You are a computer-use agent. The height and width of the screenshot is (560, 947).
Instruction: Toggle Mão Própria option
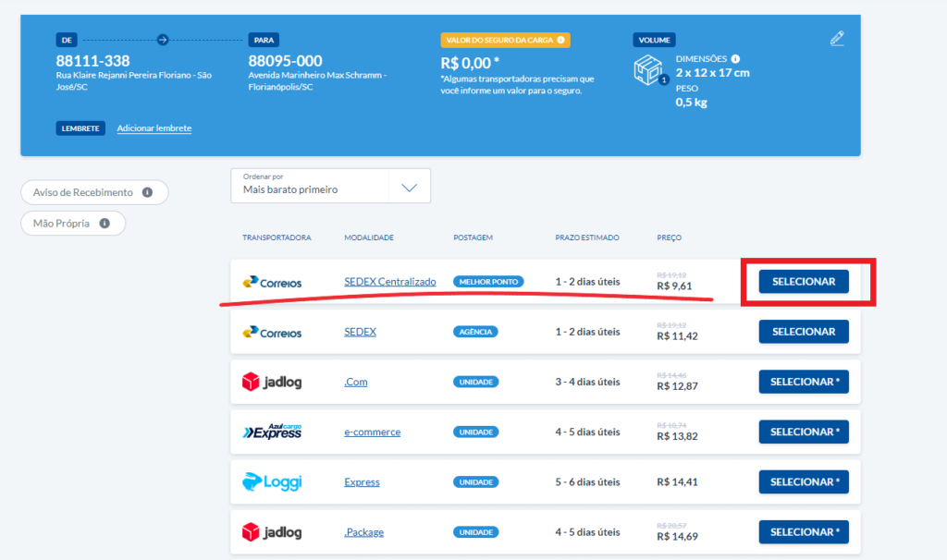point(73,224)
